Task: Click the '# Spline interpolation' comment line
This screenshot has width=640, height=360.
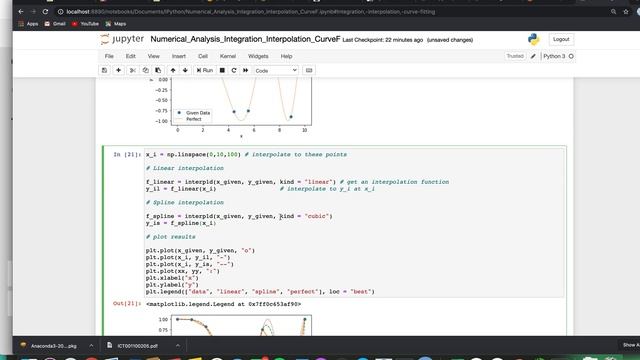Action: (185, 202)
